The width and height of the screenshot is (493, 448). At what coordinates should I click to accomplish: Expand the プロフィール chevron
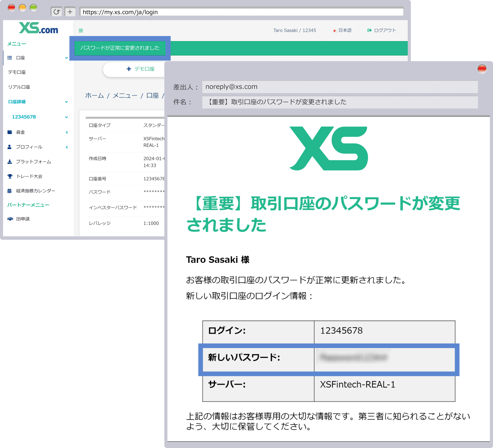click(x=67, y=147)
